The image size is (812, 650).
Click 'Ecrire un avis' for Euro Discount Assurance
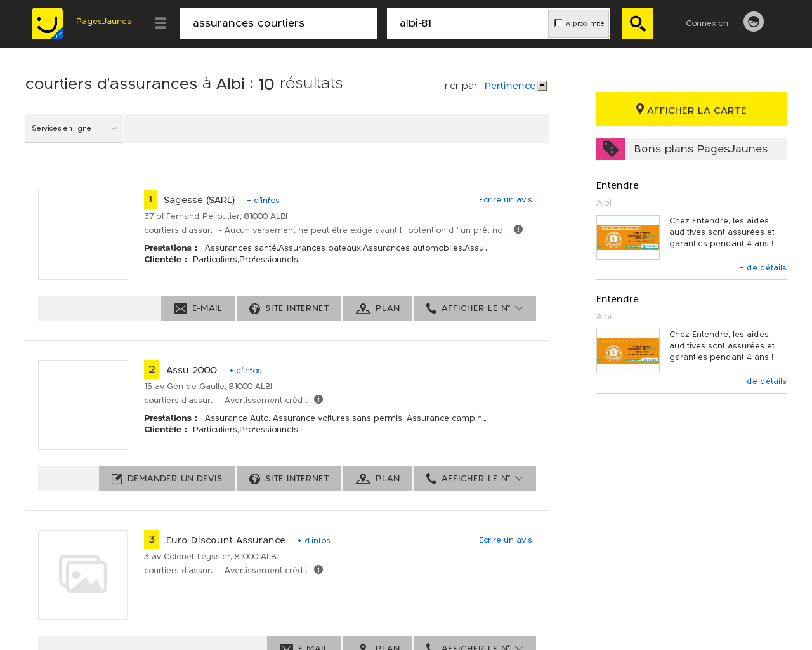[506, 540]
